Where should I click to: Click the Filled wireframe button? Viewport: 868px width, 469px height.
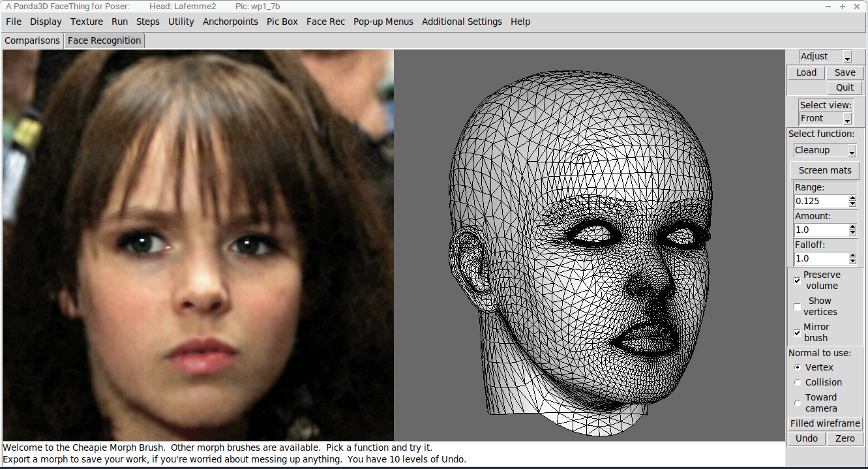click(x=825, y=423)
